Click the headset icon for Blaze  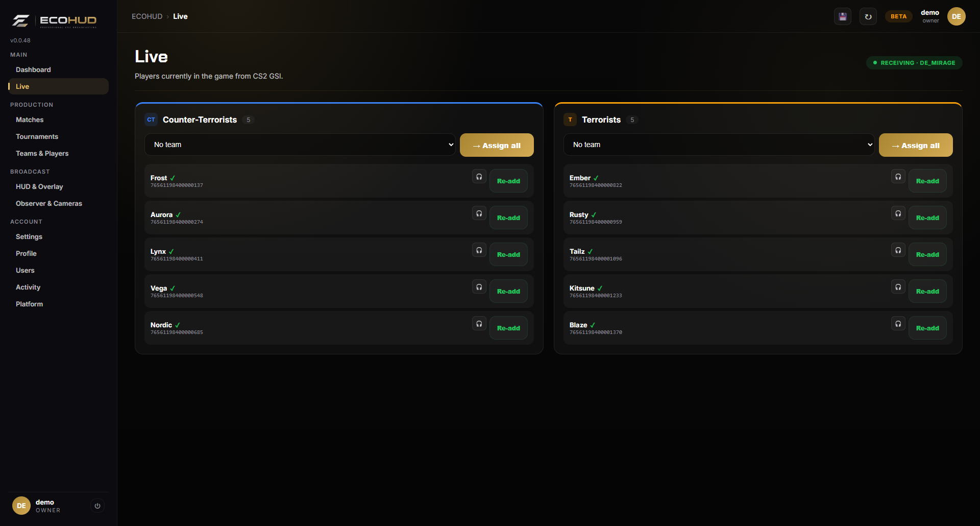coord(898,324)
